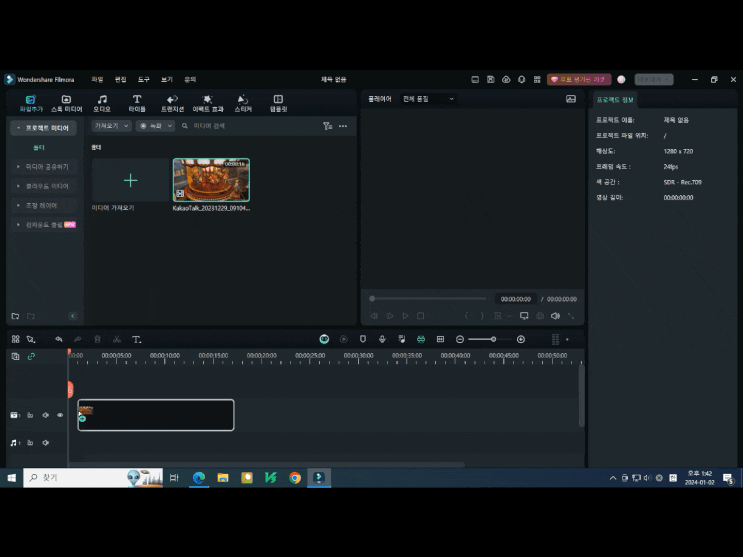Expand the 미디어 공유하기 sidebar item

(x=45, y=167)
